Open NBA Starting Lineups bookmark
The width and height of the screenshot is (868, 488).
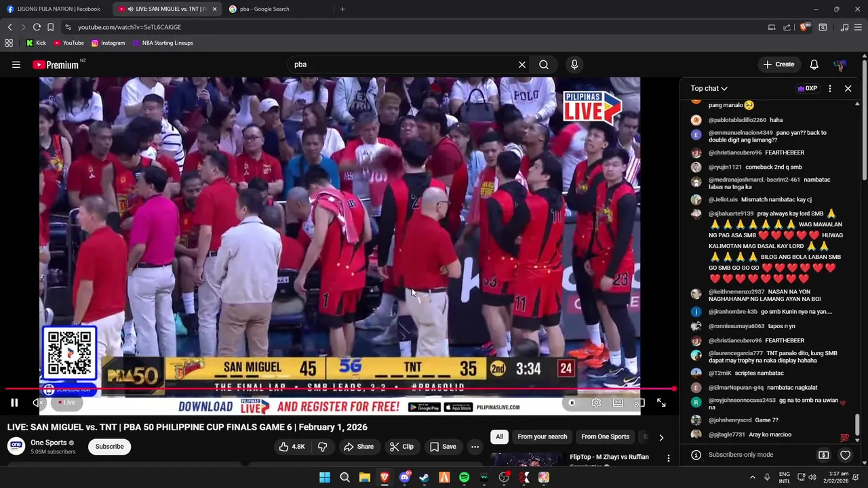[163, 43]
